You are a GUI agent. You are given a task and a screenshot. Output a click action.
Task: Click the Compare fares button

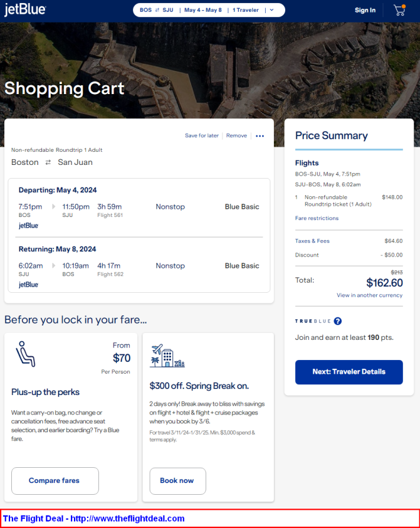[55, 481]
